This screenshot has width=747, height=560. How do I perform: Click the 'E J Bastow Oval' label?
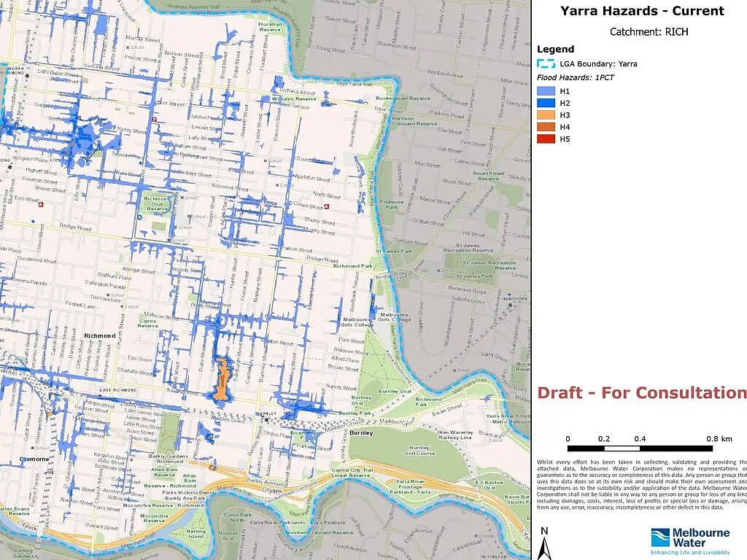click(x=489, y=485)
